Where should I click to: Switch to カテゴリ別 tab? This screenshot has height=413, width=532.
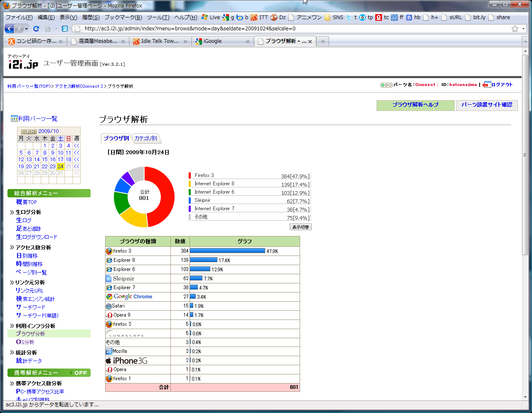point(146,138)
